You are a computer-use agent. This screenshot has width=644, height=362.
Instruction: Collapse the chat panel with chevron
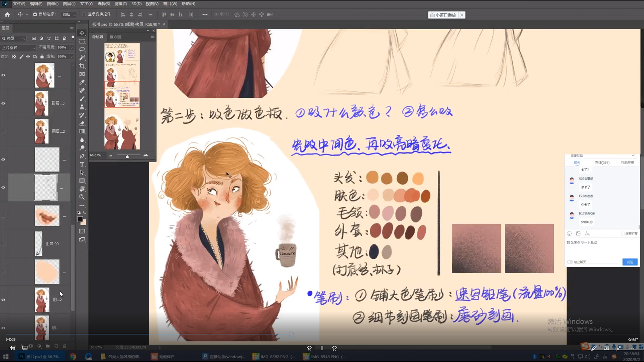633,156
